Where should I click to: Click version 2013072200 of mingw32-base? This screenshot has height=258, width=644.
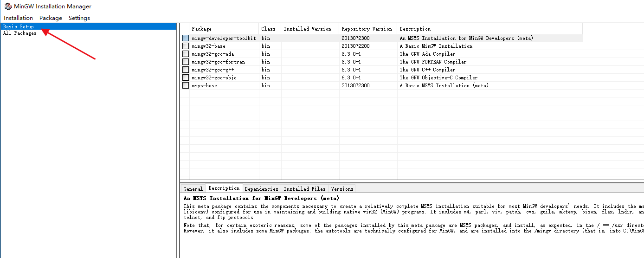tap(356, 46)
